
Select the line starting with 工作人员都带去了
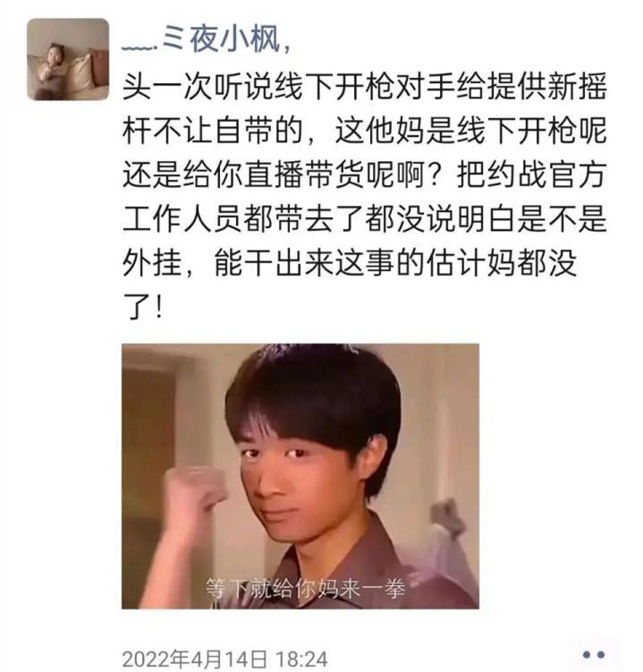pos(365,218)
